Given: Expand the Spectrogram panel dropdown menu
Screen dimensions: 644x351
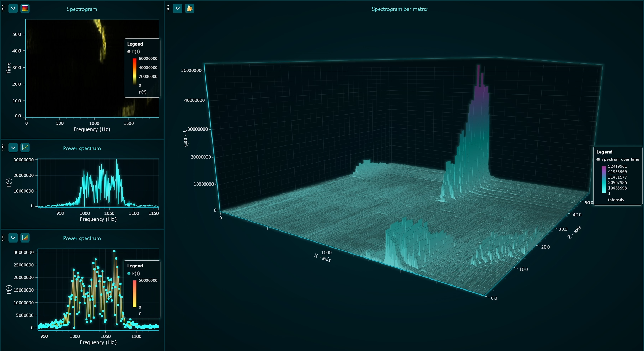Looking at the screenshot, I should pyautogui.click(x=13, y=9).
